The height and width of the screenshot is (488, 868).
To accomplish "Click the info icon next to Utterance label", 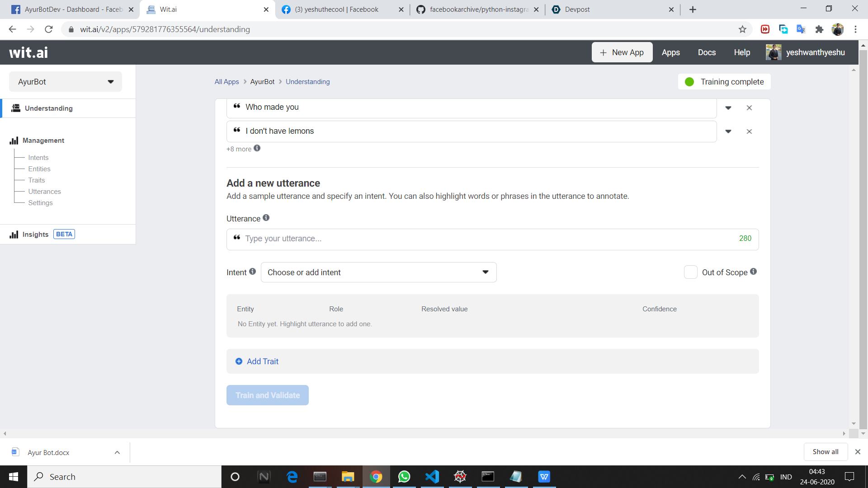I will [266, 218].
